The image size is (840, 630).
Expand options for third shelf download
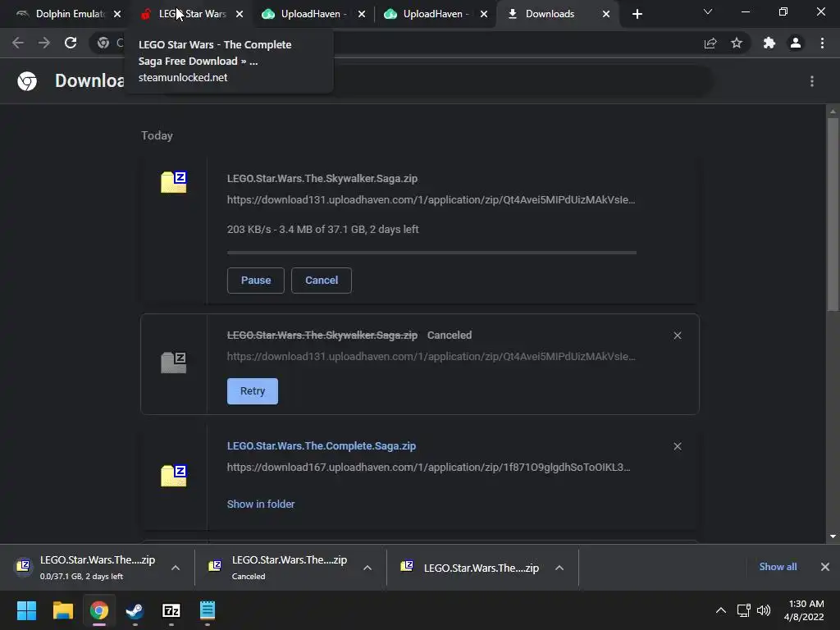[559, 568]
